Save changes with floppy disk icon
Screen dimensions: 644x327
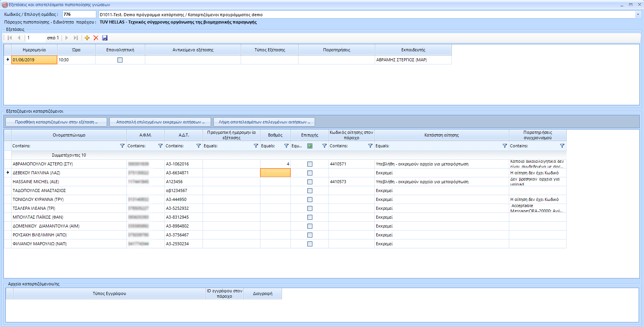[105, 38]
